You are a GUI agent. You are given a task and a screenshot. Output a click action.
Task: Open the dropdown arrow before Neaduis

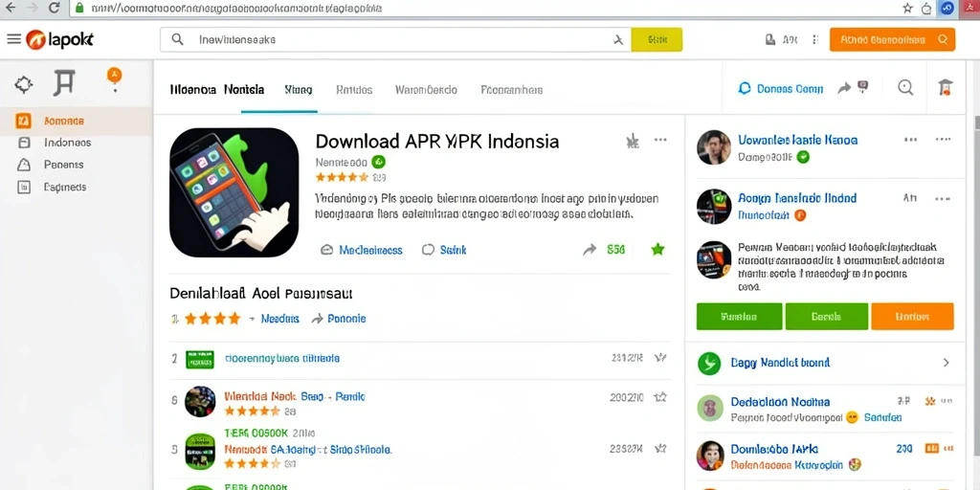click(253, 319)
